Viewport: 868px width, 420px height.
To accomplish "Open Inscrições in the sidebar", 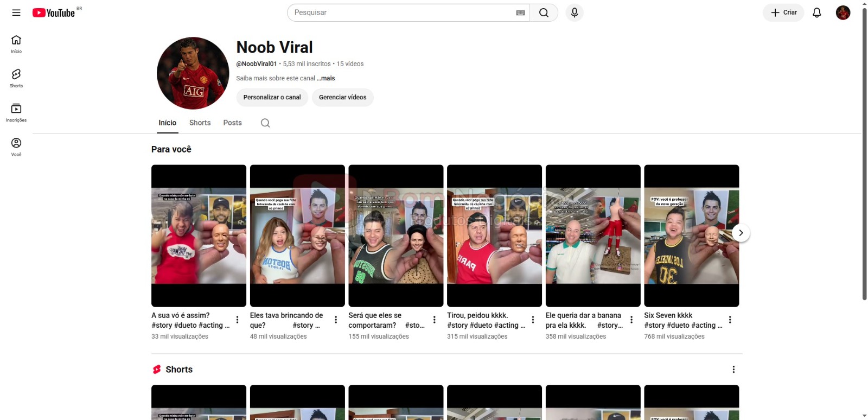I will 16,113.
